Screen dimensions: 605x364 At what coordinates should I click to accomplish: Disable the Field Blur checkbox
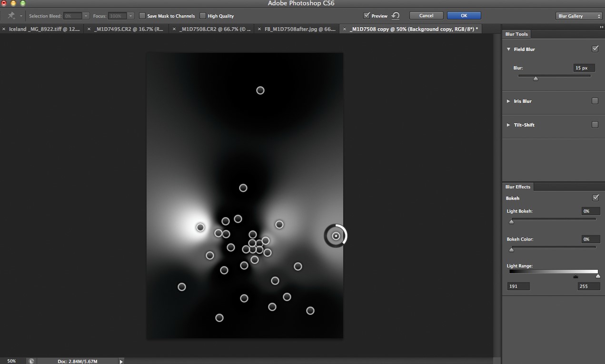(x=595, y=49)
